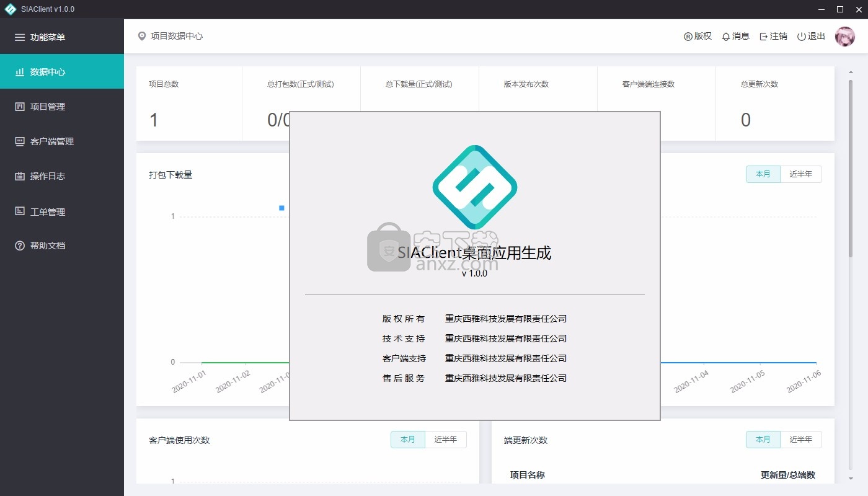Click the 2020-11-06 date label on chart axis

[804, 381]
